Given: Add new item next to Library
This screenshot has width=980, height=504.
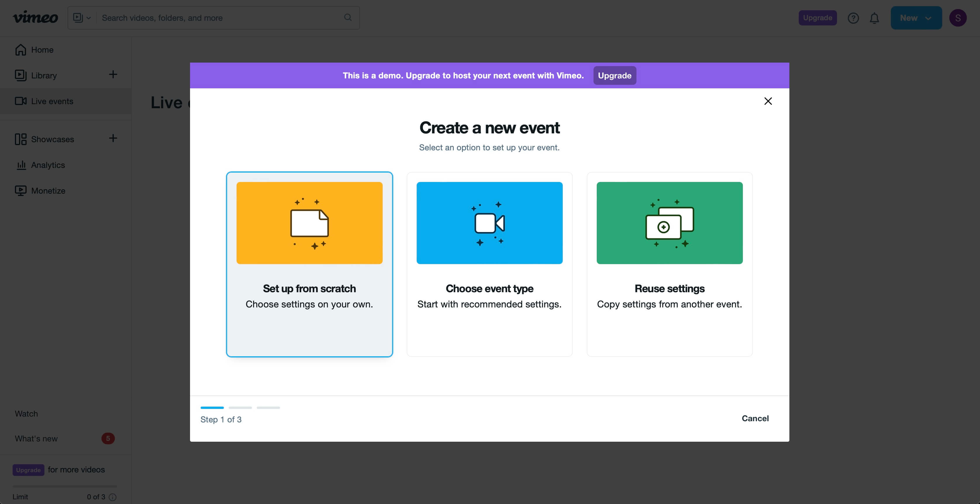Looking at the screenshot, I should coord(113,74).
